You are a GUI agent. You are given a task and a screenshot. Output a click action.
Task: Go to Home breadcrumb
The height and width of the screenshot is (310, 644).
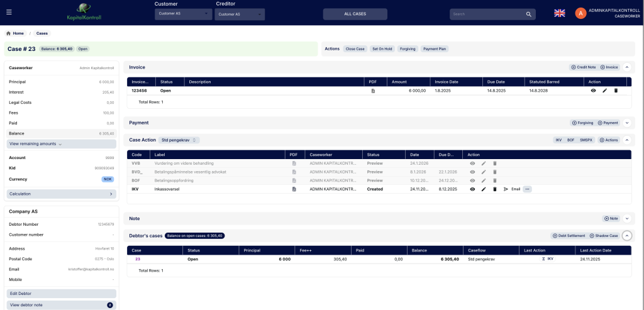coord(15,33)
